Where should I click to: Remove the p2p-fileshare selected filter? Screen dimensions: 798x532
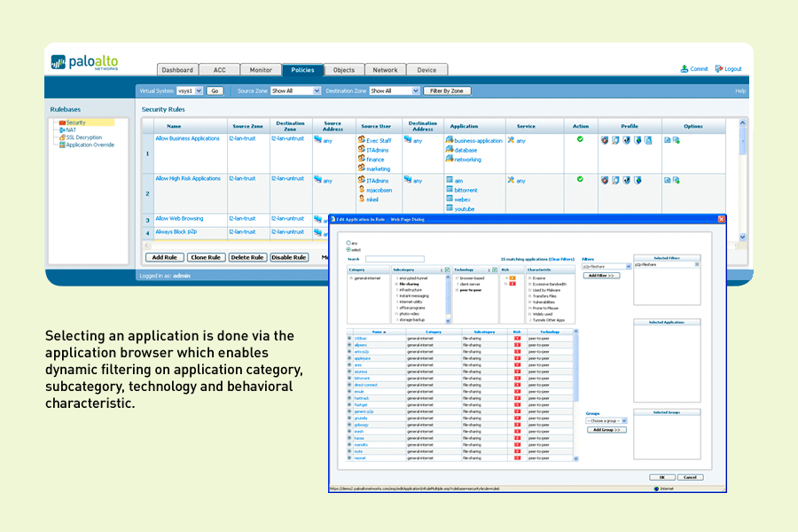(697, 265)
